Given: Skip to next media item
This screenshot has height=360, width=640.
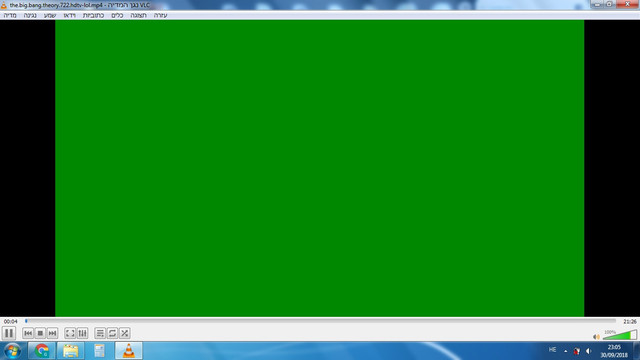Looking at the screenshot, I should point(52,333).
